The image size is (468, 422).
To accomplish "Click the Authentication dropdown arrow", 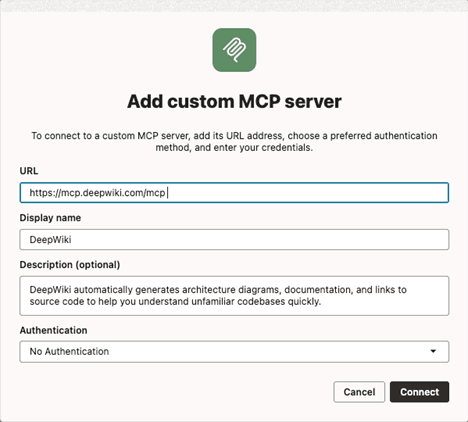I will [433, 351].
